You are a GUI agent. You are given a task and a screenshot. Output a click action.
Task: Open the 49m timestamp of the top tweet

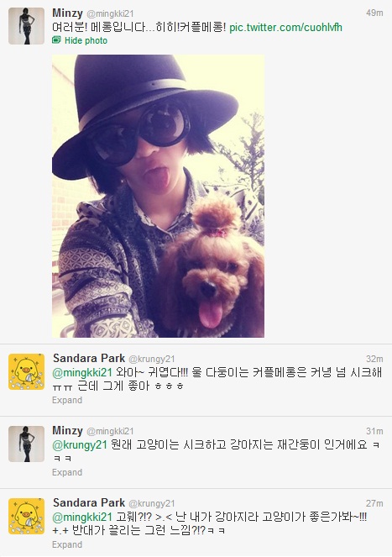pos(374,13)
